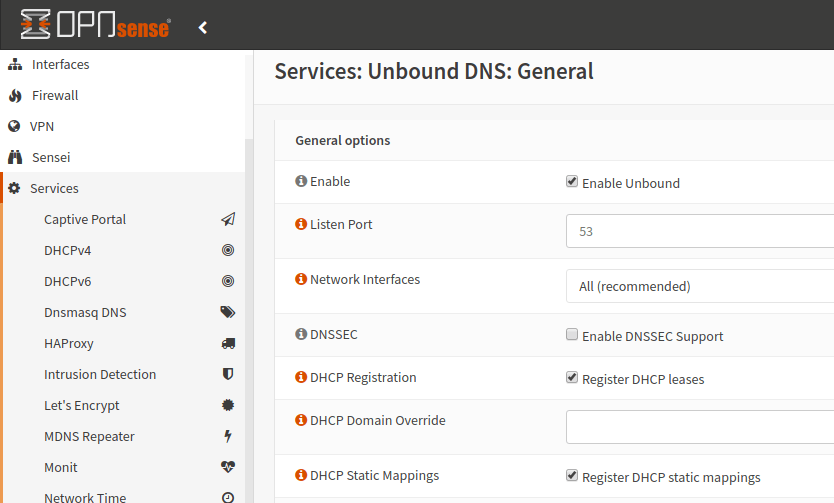Click the truck icon next to HAProxy
Screen dimensions: 834x503
click(x=228, y=343)
